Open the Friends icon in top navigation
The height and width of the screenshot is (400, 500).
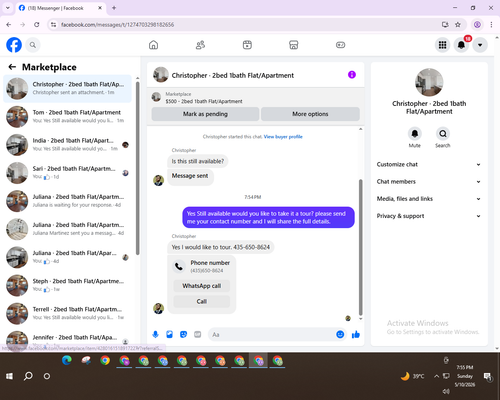(200, 45)
